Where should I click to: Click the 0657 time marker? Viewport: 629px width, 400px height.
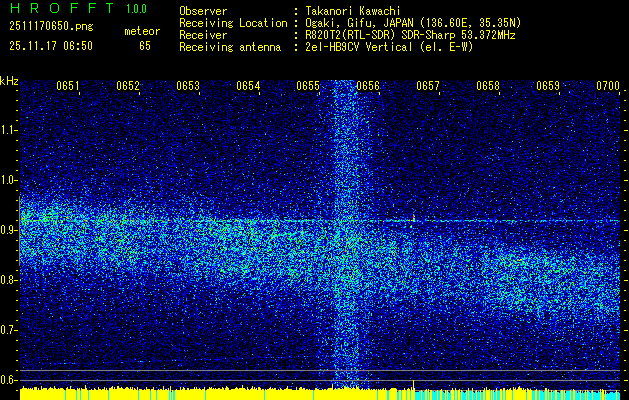click(428, 86)
